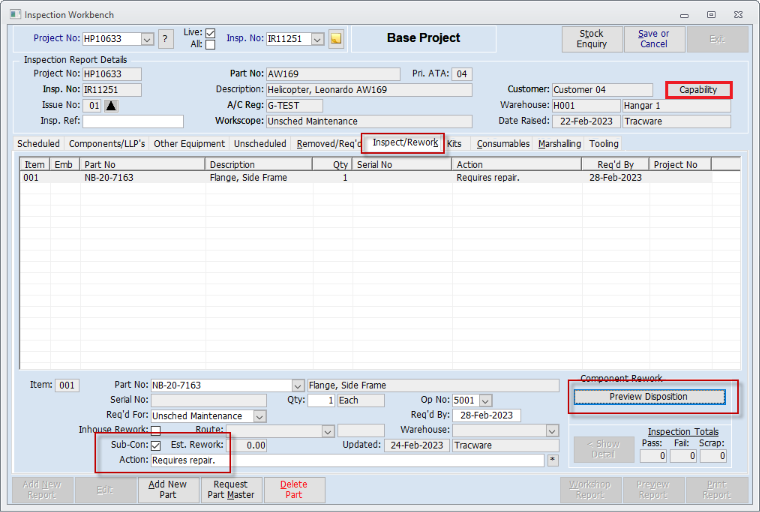Click the question mark help button beside Project No
Screen dimensions: 760x512
click(x=166, y=39)
